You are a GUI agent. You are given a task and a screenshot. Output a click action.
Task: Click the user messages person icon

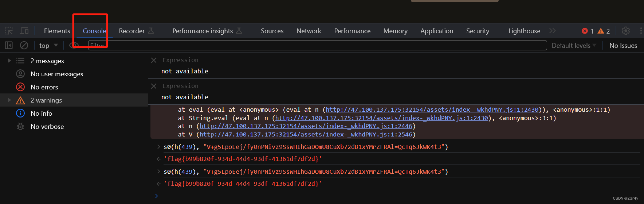20,74
